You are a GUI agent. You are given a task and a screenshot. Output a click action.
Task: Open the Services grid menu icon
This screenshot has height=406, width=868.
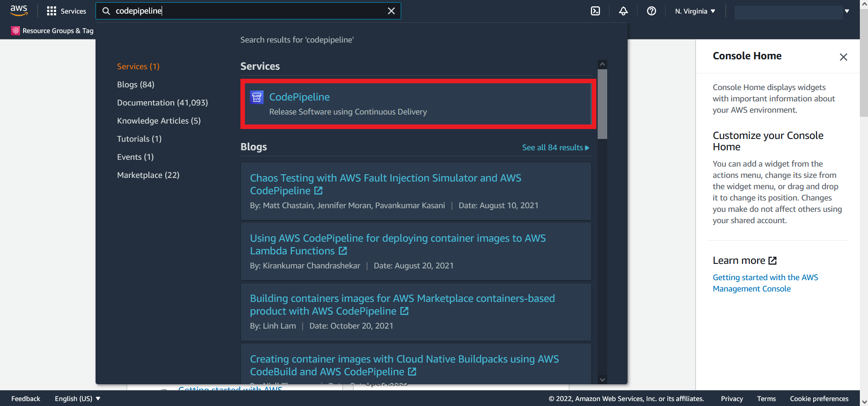click(52, 11)
